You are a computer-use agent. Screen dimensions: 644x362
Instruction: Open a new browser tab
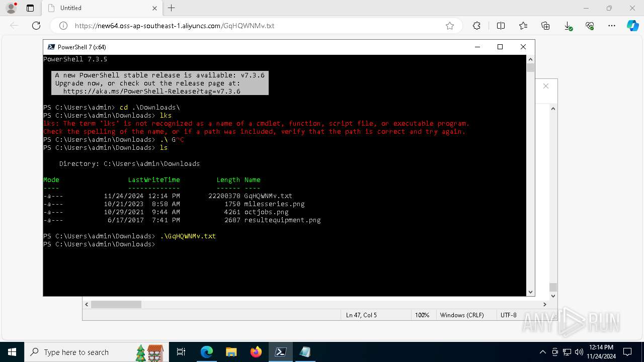pyautogui.click(x=172, y=8)
